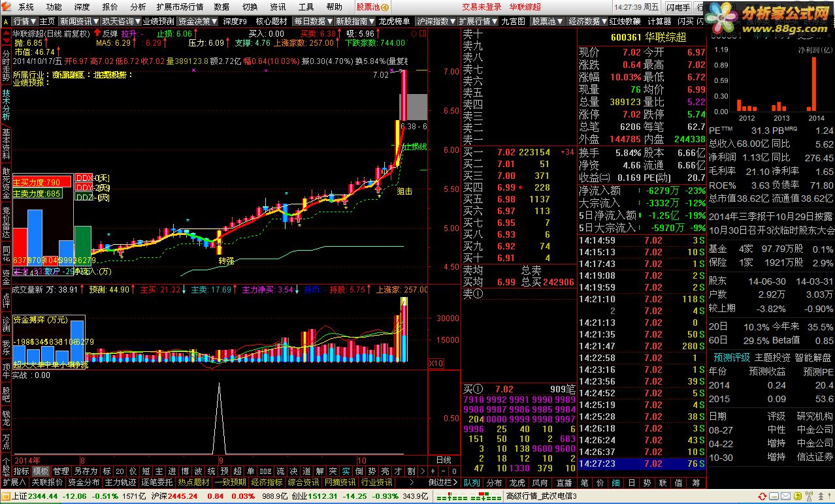Image resolution: width=835 pixels, height=504 pixels.
Task: Select the 基本资料 sidebar tab
Action: click(6, 144)
